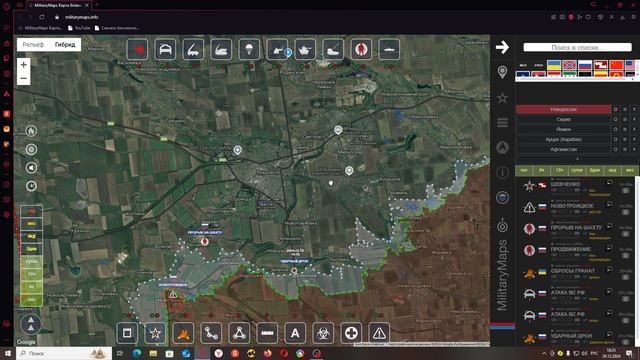The height and width of the screenshot is (360, 640).
Task: Open the ПРОДВИЖЕНИЕ event in list
Action: point(570,249)
